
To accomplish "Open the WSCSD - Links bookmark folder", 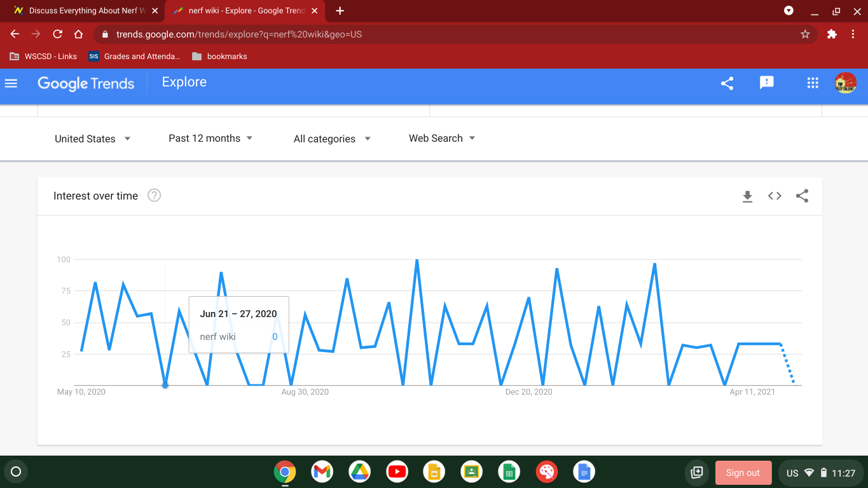I will (43, 57).
